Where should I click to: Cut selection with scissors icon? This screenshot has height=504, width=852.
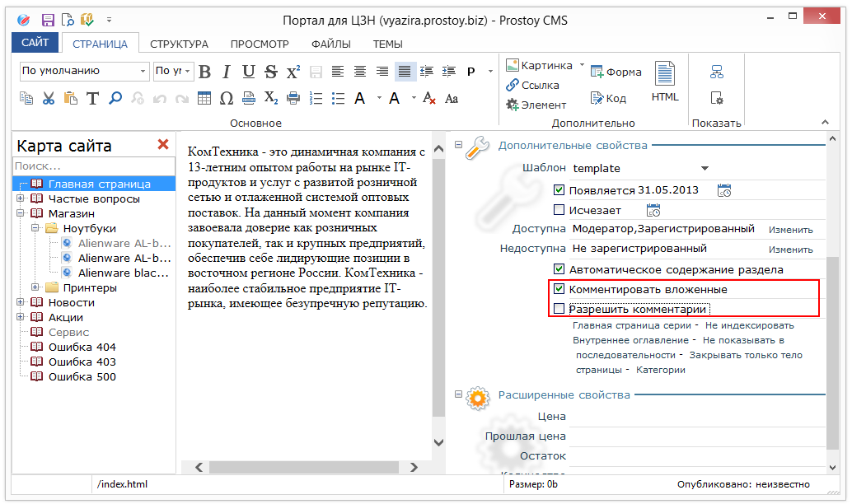pos(49,98)
